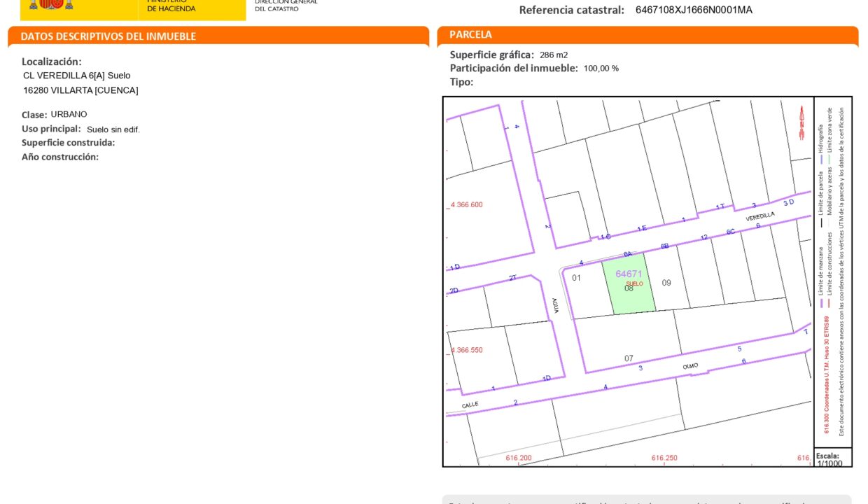The width and height of the screenshot is (868, 504).
Task: Click the 'DIRECCIÓN GENERAL DEL CATASTRO' text
Action: [286, 5]
